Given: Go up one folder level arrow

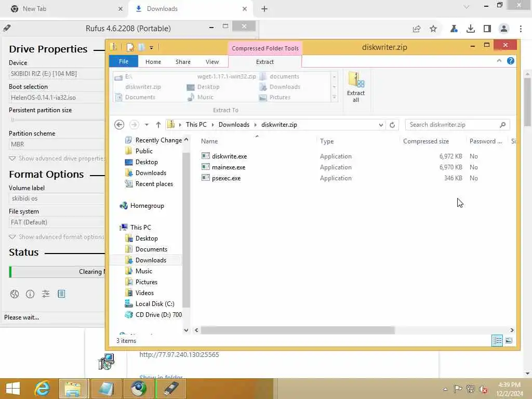Looking at the screenshot, I should pos(158,125).
